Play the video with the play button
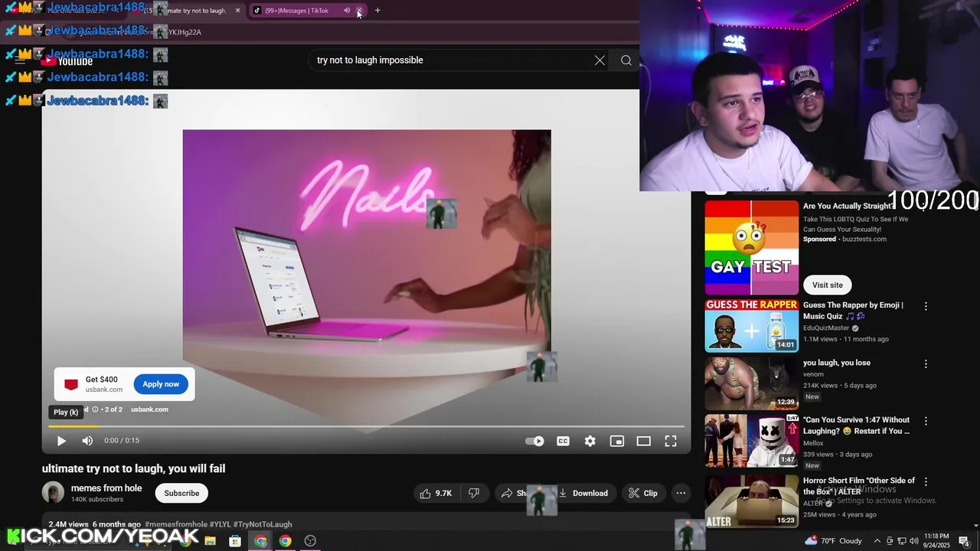Screen dimensions: 980x551 tap(61, 441)
